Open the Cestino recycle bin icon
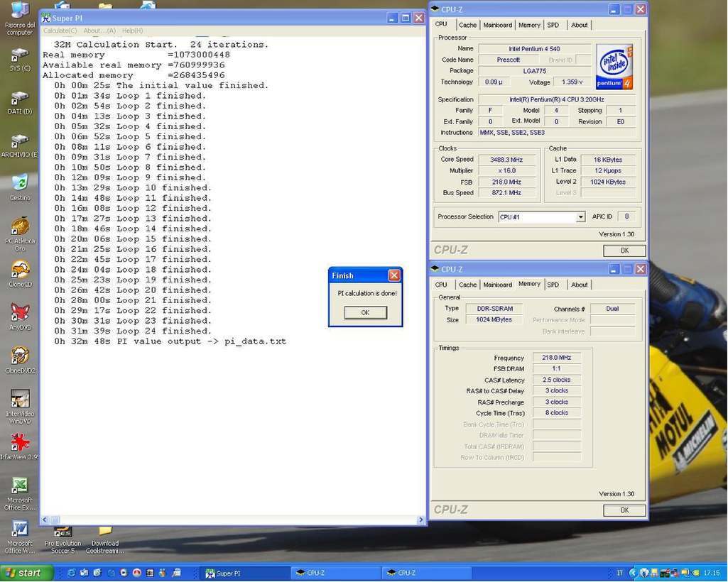Viewport: 728px width, 582px height. pos(19,183)
